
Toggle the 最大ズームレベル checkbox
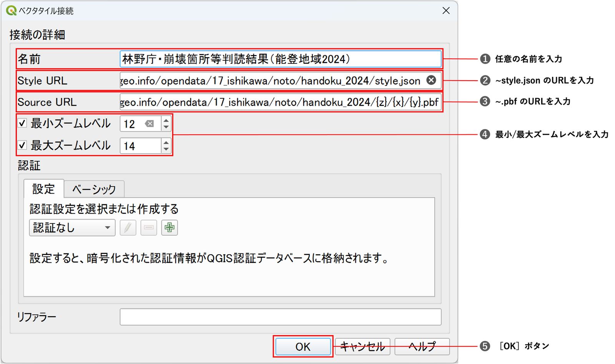pos(23,145)
